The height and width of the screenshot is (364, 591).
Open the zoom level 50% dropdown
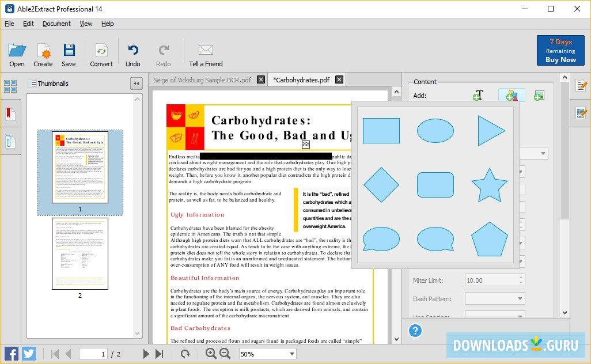click(x=291, y=354)
